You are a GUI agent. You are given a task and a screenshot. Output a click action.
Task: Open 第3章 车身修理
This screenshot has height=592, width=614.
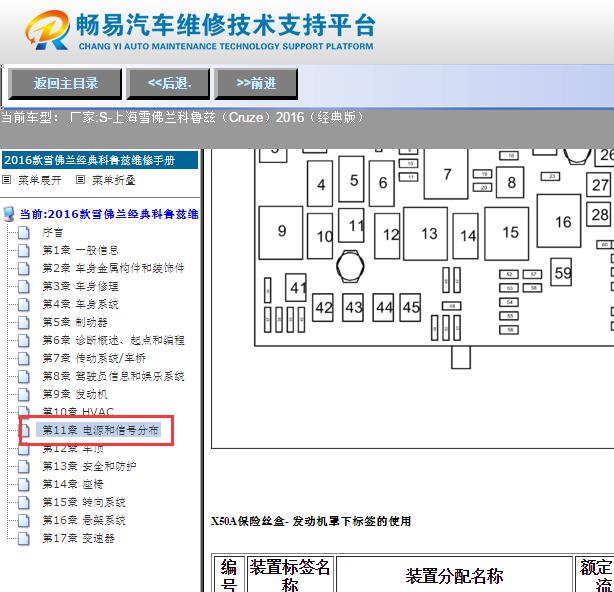(80, 286)
